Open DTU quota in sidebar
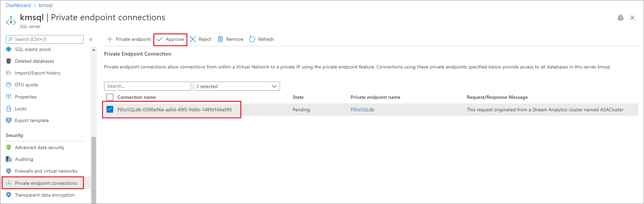 26,85
